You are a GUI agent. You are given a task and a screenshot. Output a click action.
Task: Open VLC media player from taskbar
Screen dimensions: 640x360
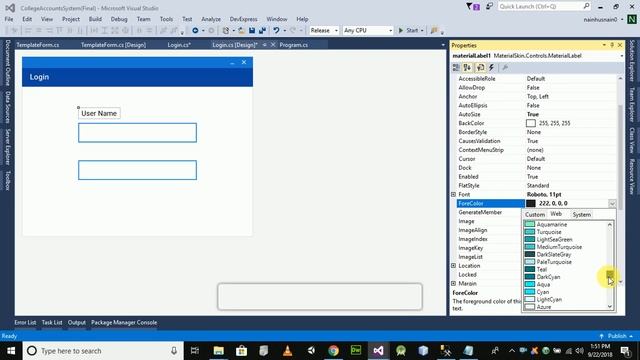[287, 351]
